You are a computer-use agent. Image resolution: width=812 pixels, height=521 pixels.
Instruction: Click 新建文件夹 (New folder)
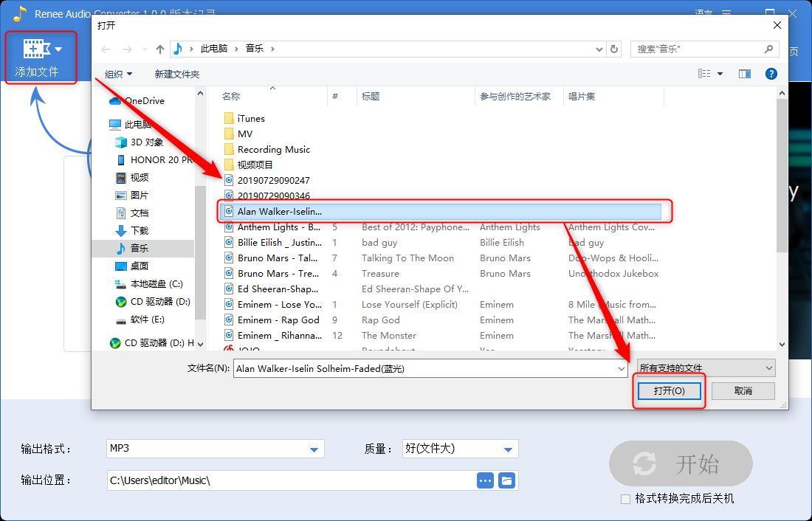(176, 74)
